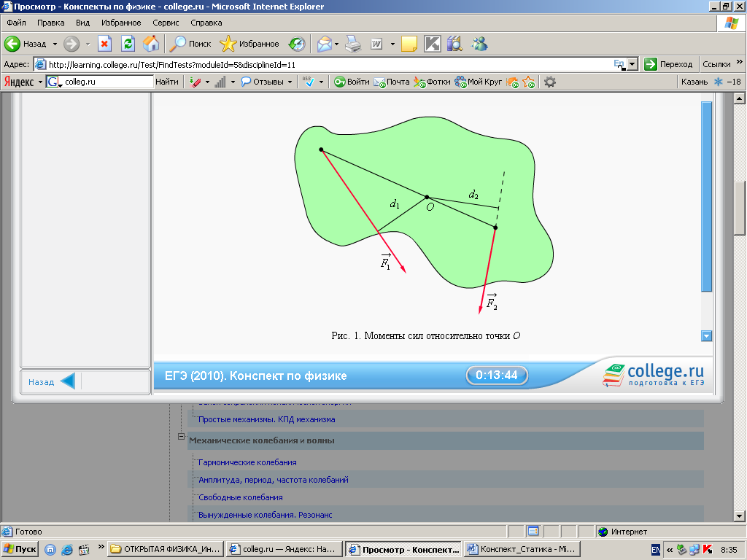This screenshot has width=747, height=560.
Task: Open Свободные колебания link
Action: tap(241, 497)
